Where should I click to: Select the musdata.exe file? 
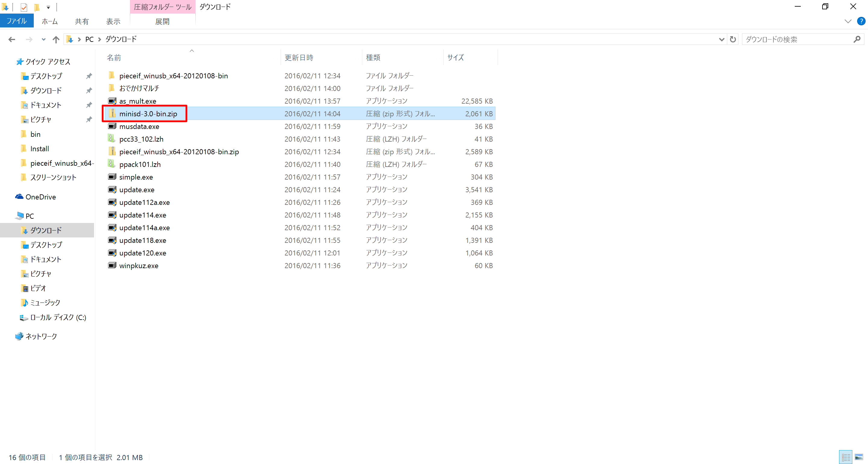point(139,126)
